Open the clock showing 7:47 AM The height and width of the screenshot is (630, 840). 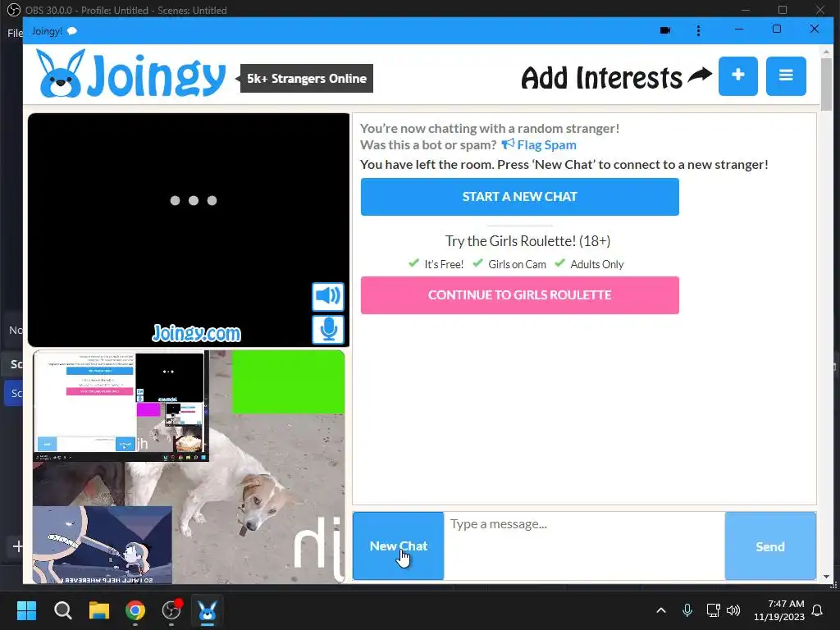click(779, 610)
